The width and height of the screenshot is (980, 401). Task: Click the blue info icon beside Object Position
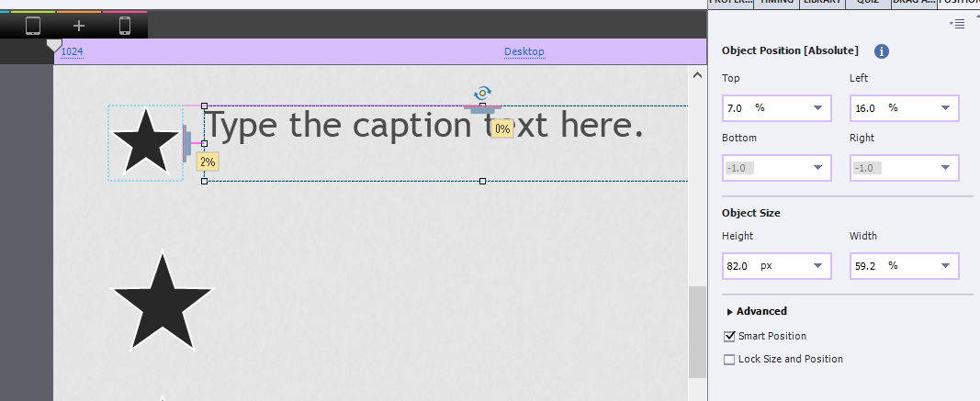(x=881, y=51)
